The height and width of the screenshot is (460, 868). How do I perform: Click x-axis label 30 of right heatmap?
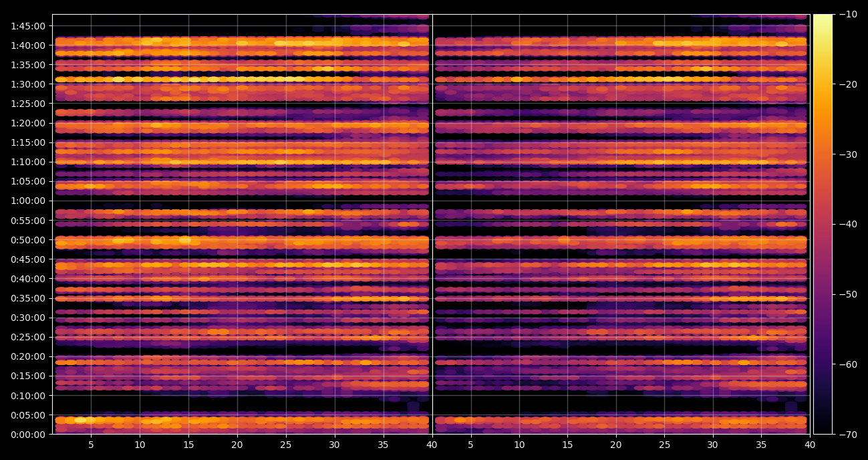coord(713,445)
